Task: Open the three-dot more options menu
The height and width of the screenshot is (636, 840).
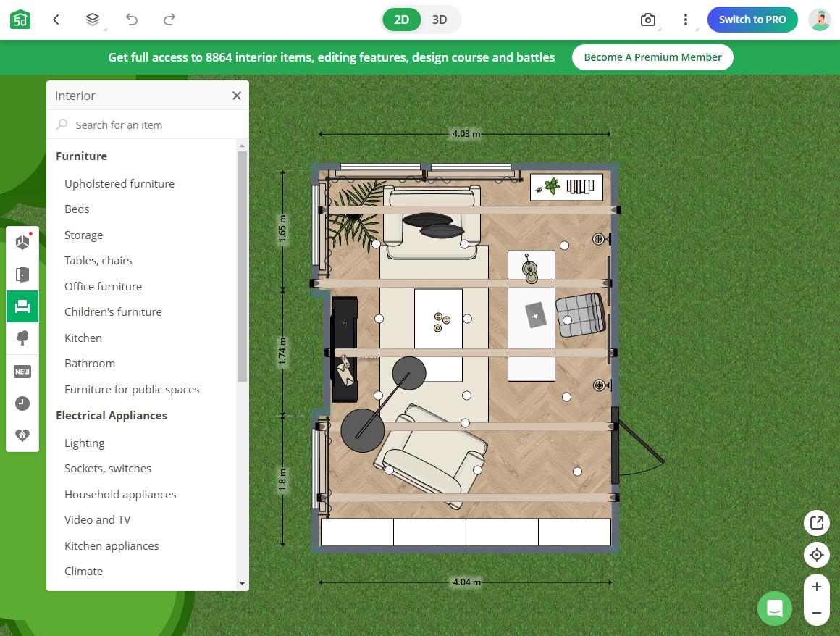Action: tap(685, 20)
